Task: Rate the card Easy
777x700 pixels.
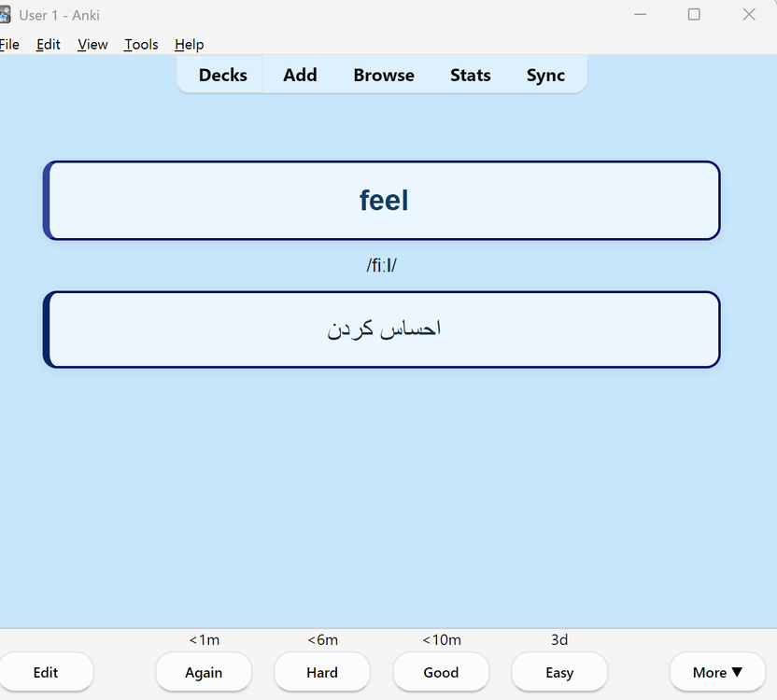Action: coord(559,672)
